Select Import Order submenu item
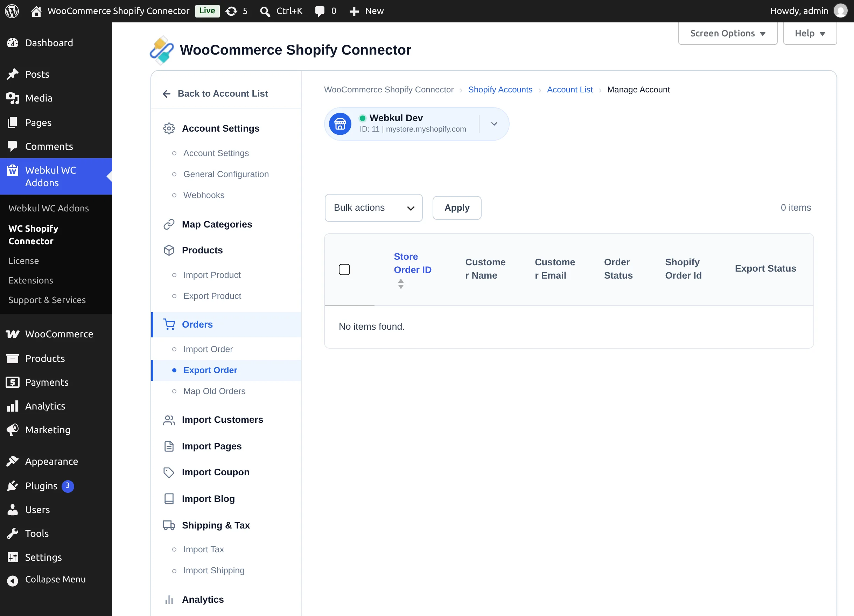Screen dimensions: 854x616 click(208, 349)
